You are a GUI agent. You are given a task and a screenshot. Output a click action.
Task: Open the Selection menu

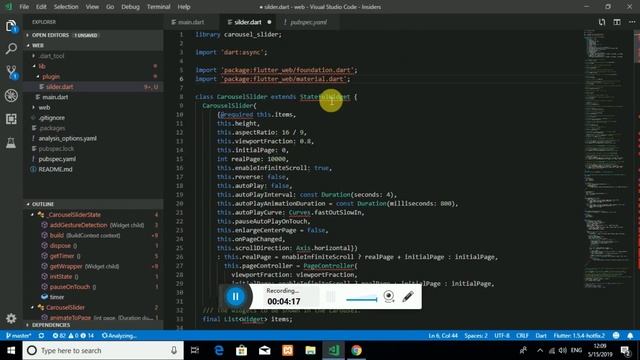click(66, 7)
